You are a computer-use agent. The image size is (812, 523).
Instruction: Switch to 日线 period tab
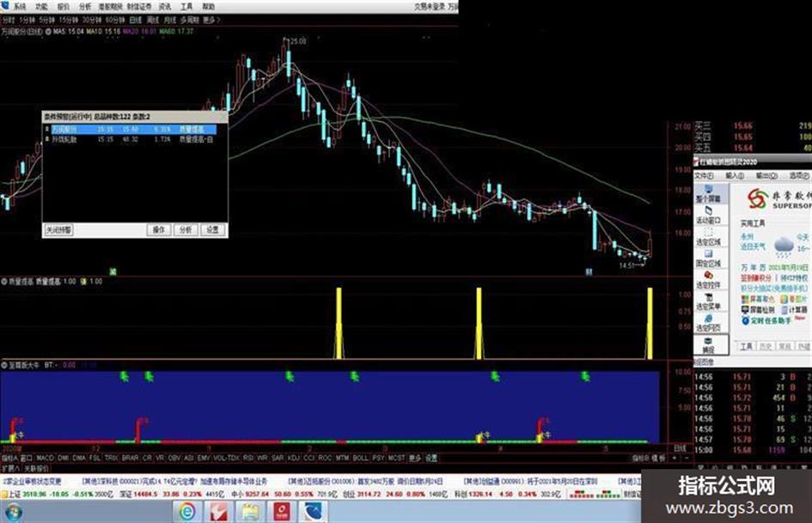(136, 21)
